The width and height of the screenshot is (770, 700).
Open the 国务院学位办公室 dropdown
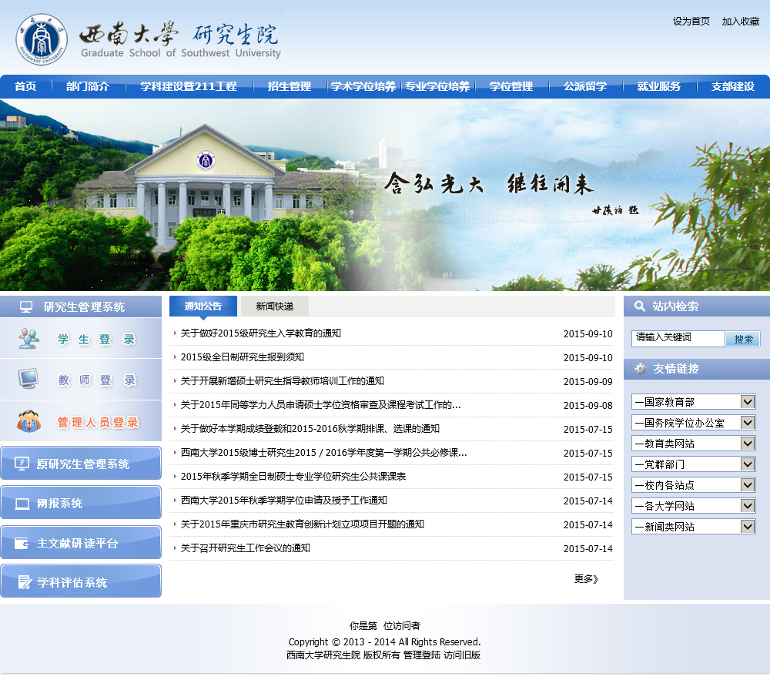(x=694, y=423)
